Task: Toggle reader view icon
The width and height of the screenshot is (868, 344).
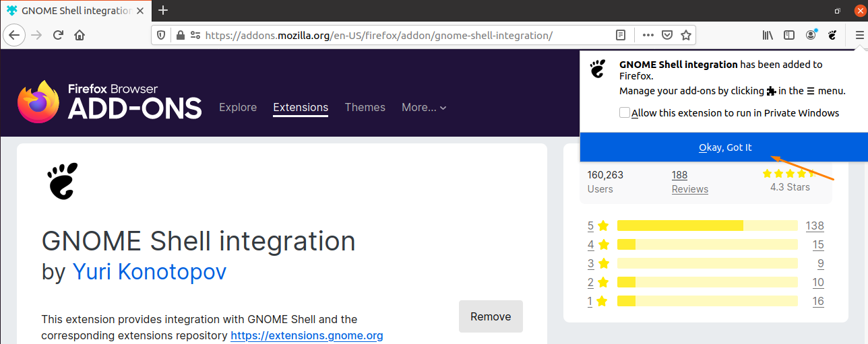Action: 621,35
